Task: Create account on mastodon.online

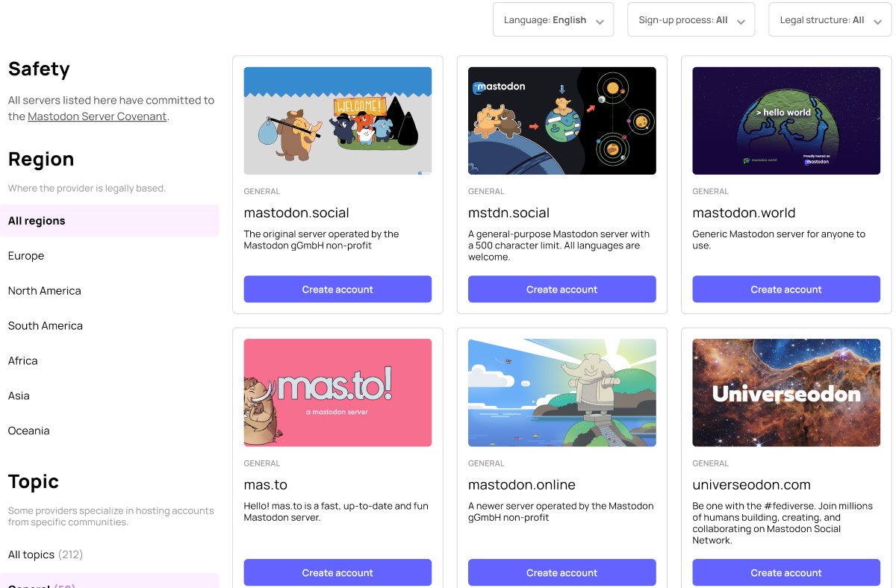Action: 562,572
